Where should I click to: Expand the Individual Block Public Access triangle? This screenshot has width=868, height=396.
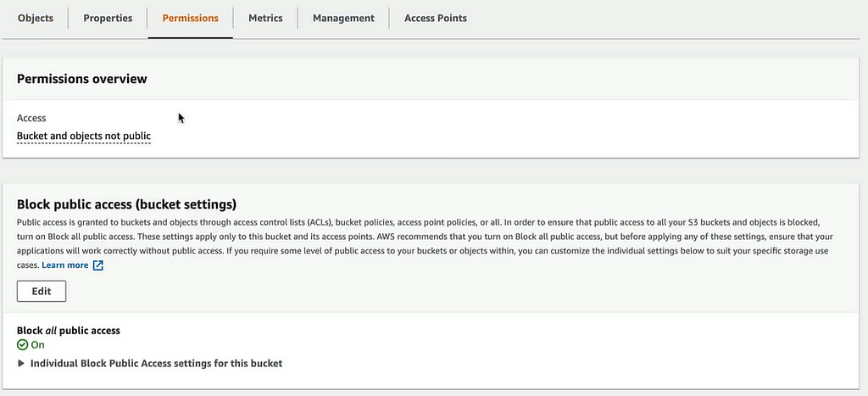click(x=21, y=364)
